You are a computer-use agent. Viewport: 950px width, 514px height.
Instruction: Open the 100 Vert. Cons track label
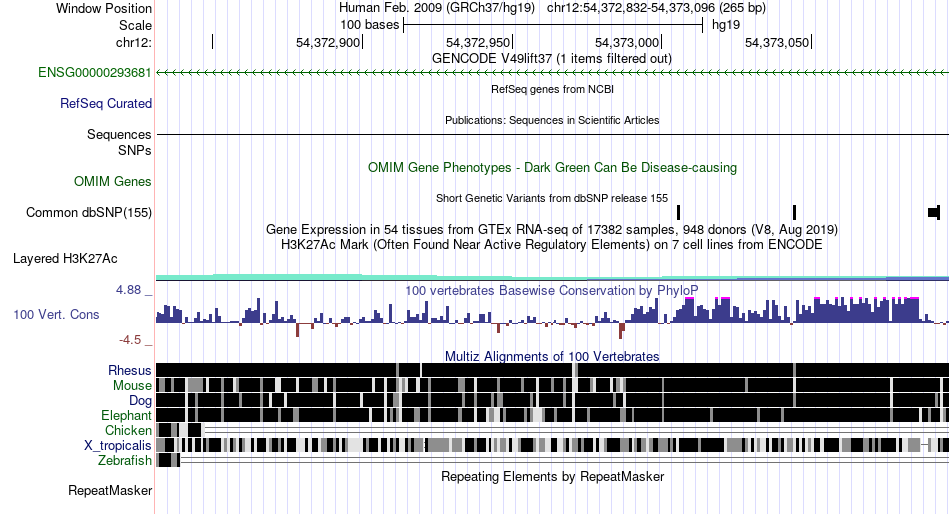(56, 315)
